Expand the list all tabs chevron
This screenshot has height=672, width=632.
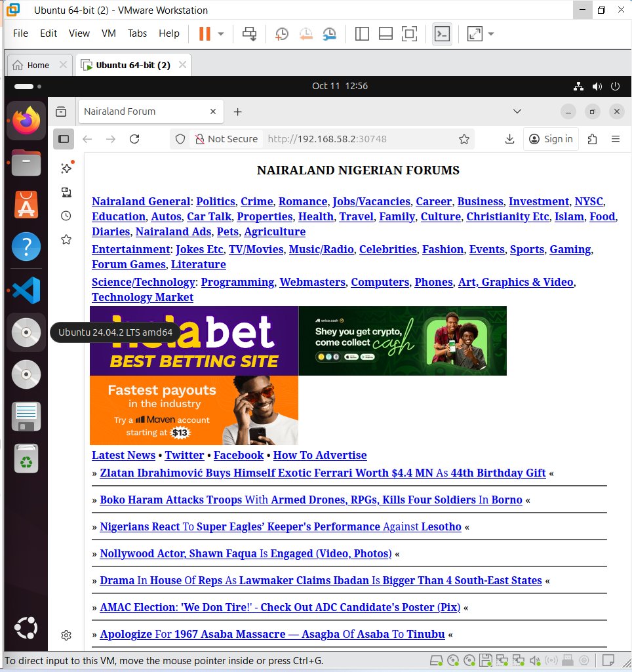[517, 111]
